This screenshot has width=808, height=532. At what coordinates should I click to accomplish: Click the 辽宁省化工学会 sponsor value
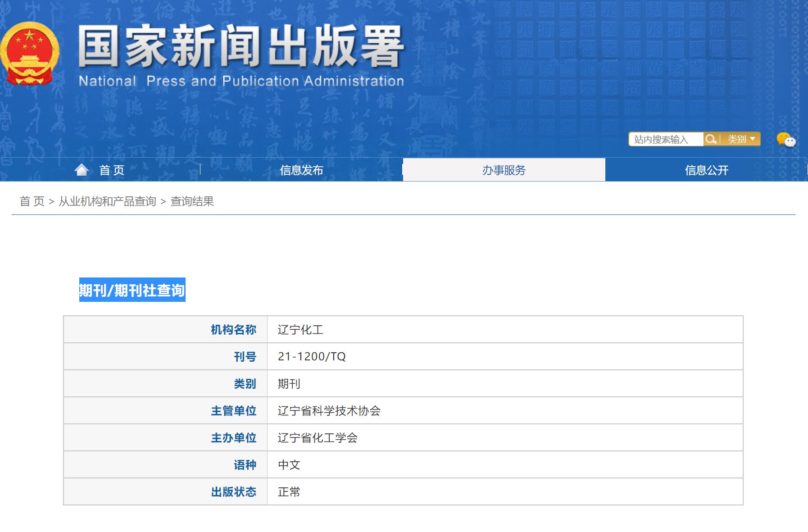pyautogui.click(x=318, y=438)
